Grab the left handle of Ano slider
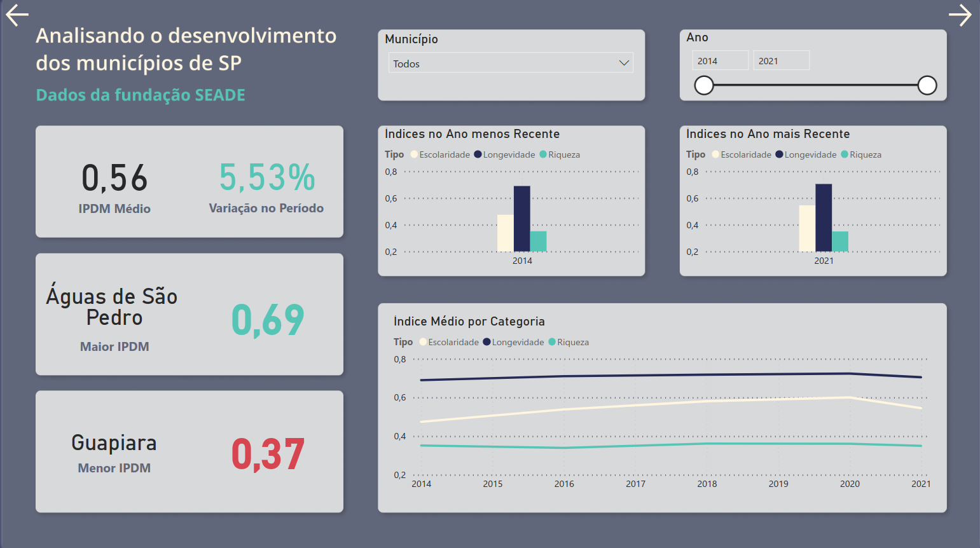980x548 pixels. 704,85
